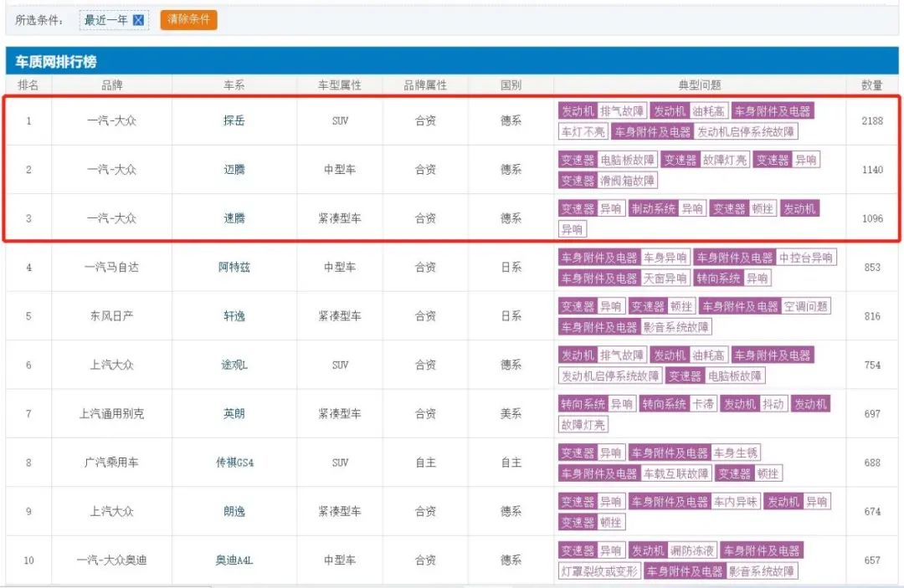Select the 转向系统 卡滞 tag in the 英朗 row
This screenshot has height=588, width=904.
point(678,404)
